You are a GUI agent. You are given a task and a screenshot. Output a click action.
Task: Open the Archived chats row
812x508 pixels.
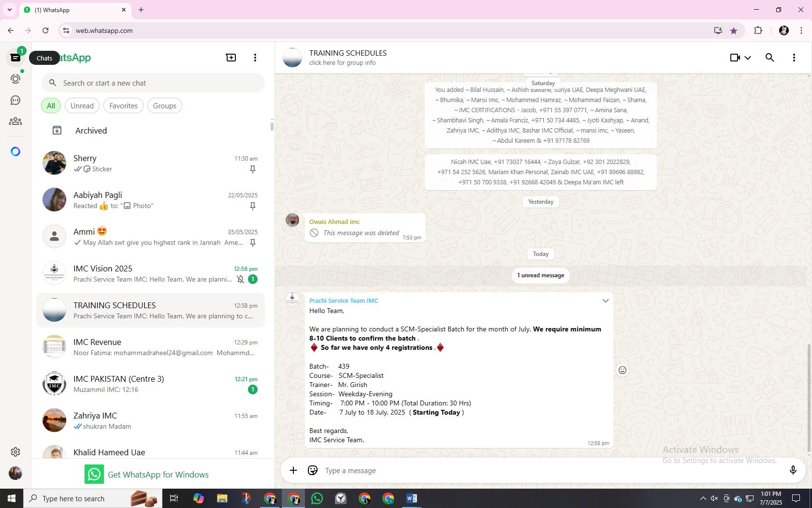point(150,131)
